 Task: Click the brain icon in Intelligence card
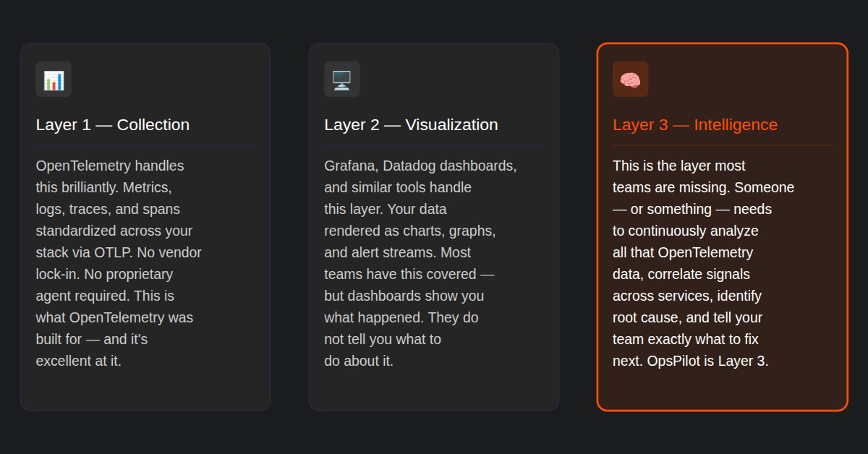click(630, 80)
